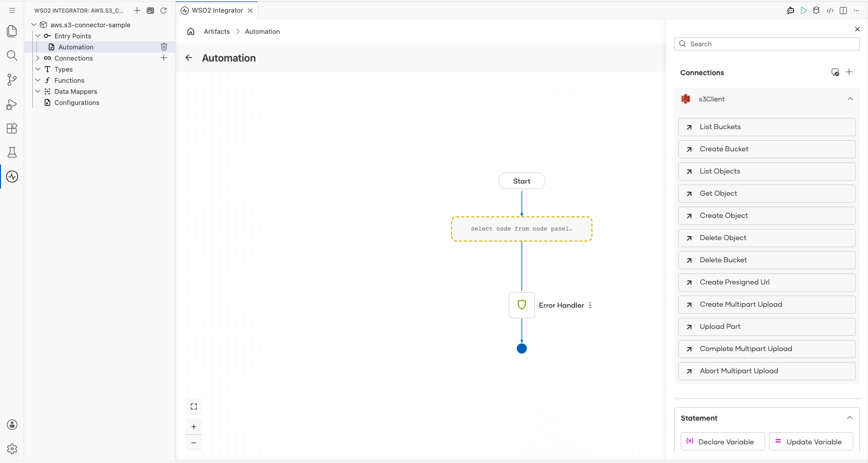Start debugging with the bug icon
This screenshot has height=463, width=868.
click(x=817, y=10)
